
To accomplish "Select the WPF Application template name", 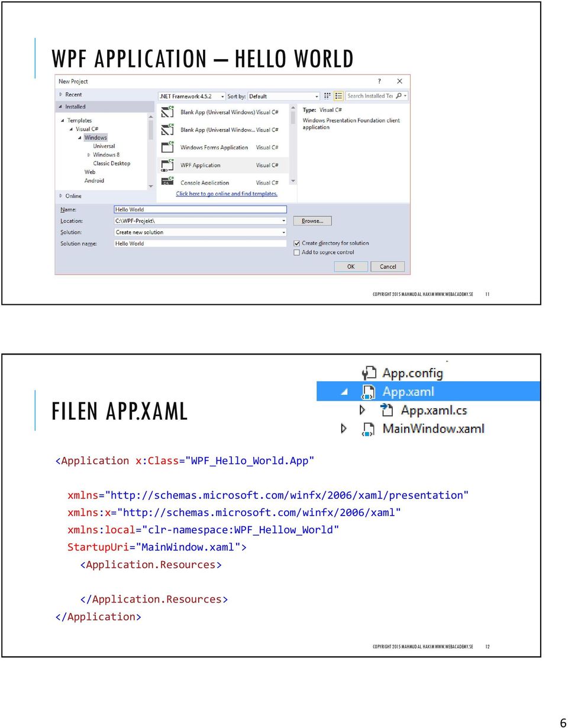I will [200, 165].
